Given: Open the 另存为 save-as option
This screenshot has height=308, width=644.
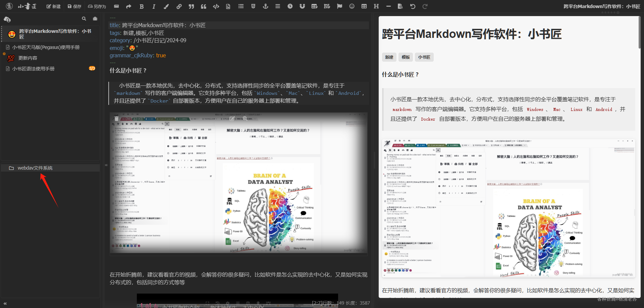Looking at the screenshot, I should pos(97,6).
